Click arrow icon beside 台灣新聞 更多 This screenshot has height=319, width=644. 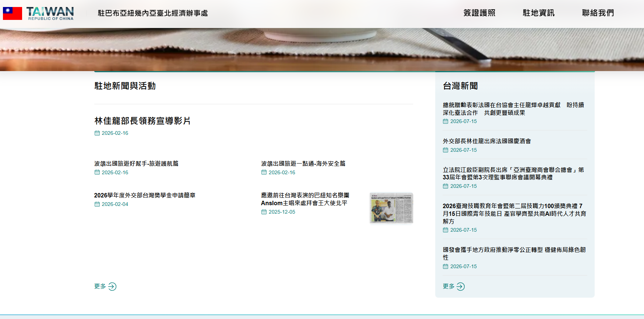(461, 287)
